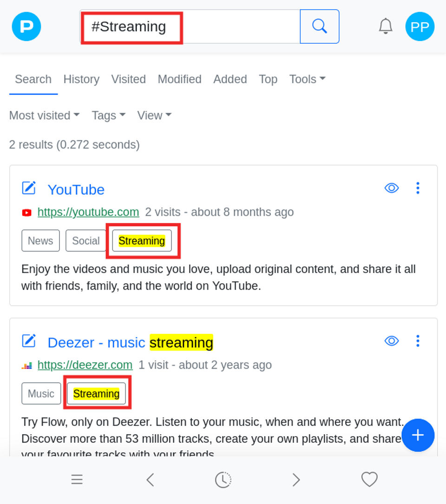Open the clock history icon in bottom bar
Screen dimensions: 446x504
(x=223, y=479)
